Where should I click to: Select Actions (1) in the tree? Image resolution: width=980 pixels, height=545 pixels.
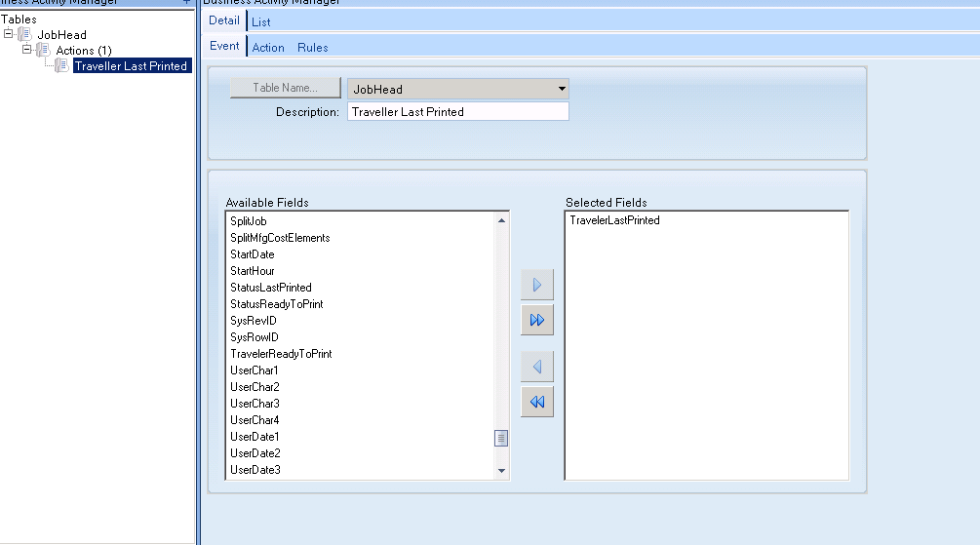pos(84,51)
